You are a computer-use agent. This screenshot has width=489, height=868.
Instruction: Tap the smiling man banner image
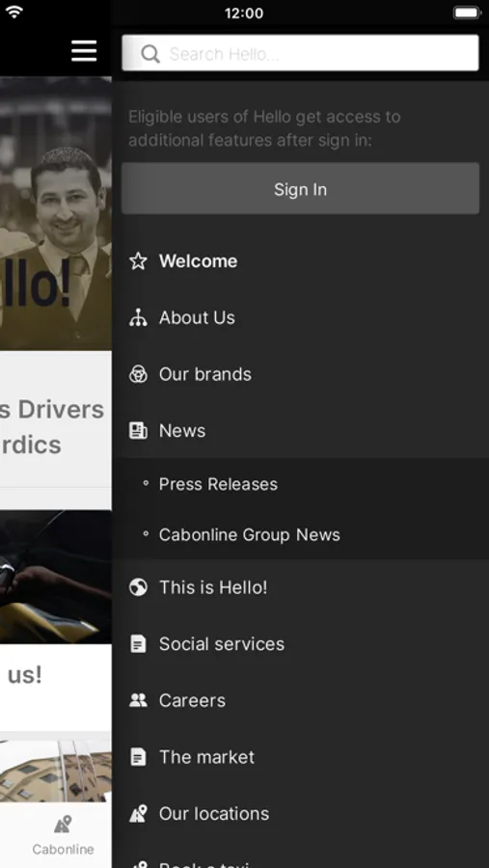pos(55,214)
